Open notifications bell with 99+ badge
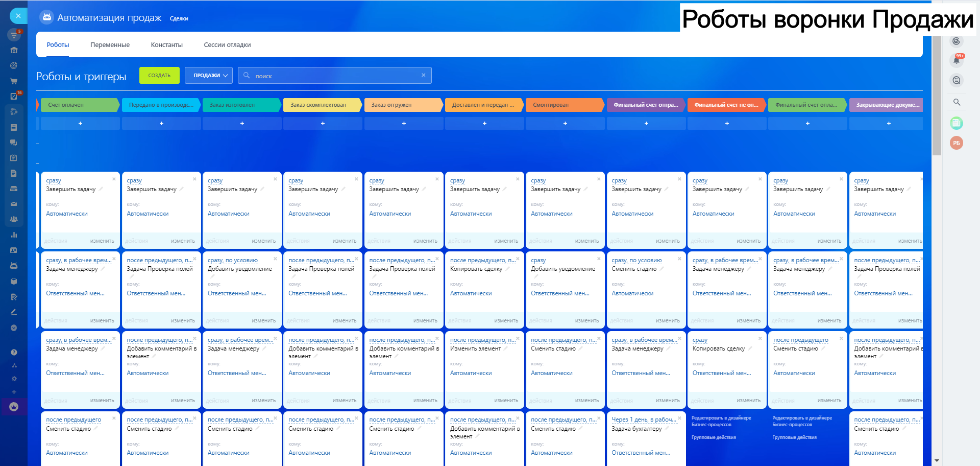 [957, 60]
